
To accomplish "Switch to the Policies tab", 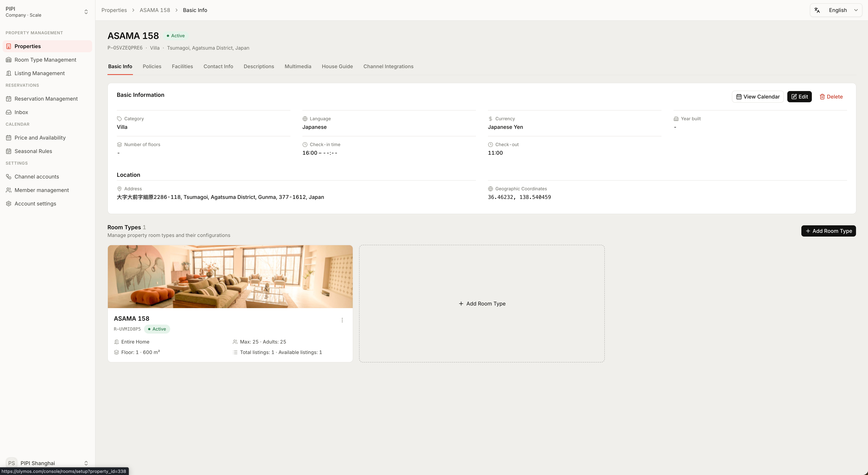I will 152,66.
